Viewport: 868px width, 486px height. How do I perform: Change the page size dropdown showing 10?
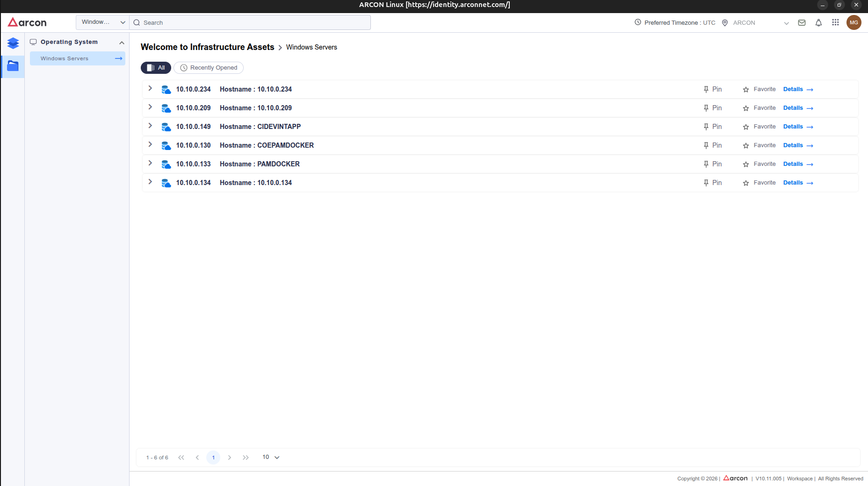click(271, 457)
